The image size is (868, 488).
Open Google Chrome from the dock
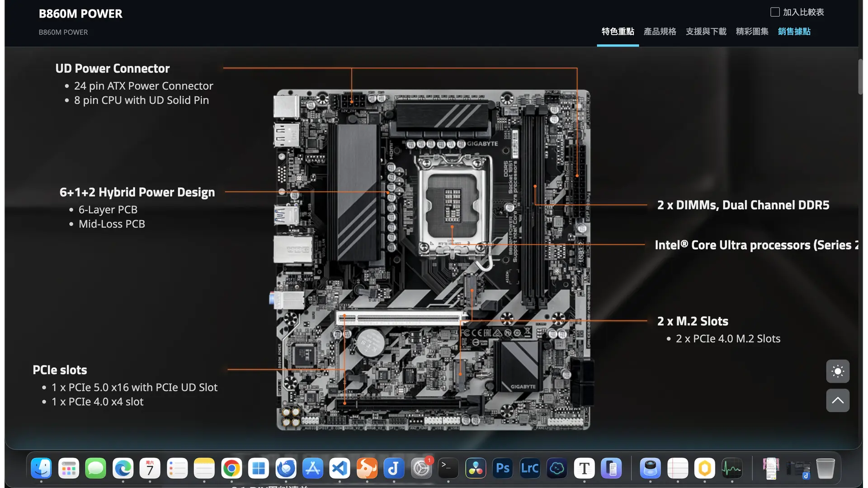[231, 469]
